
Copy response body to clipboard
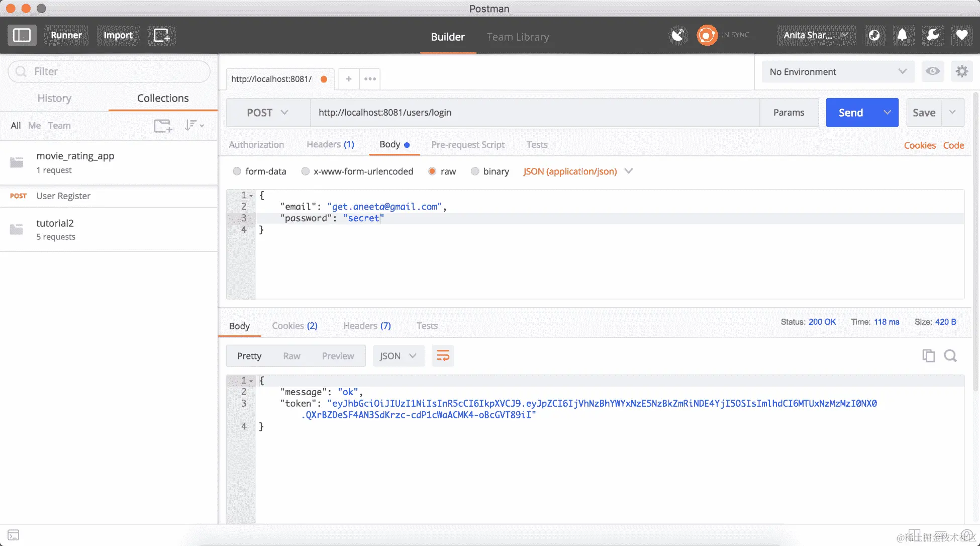(x=928, y=356)
